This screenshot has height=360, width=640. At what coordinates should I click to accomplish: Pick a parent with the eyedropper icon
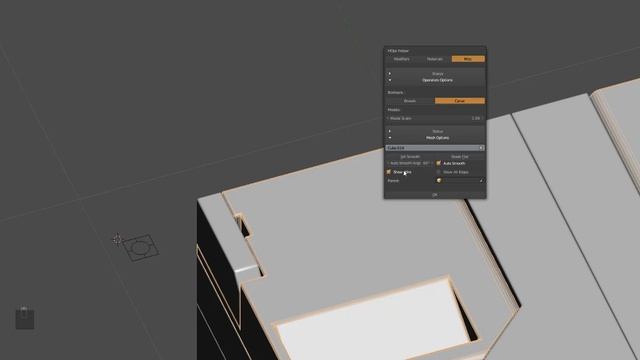click(x=481, y=180)
